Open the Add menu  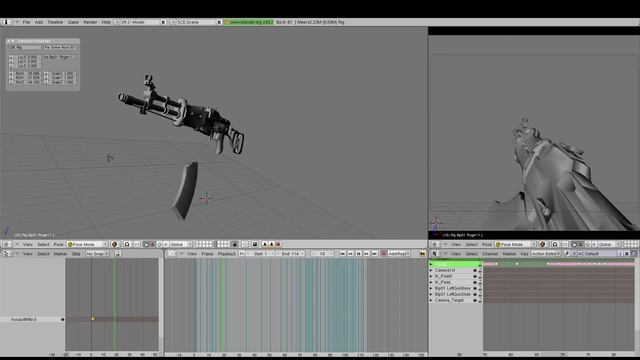[39, 22]
